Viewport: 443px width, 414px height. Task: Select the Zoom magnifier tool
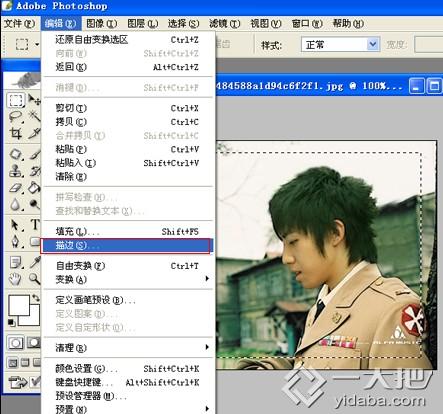pyautogui.click(x=34, y=278)
